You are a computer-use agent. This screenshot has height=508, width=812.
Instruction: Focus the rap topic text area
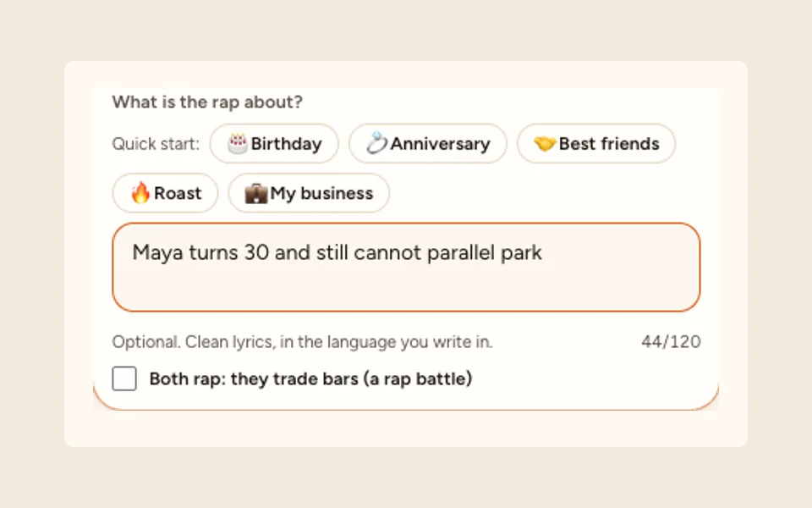[x=406, y=268]
